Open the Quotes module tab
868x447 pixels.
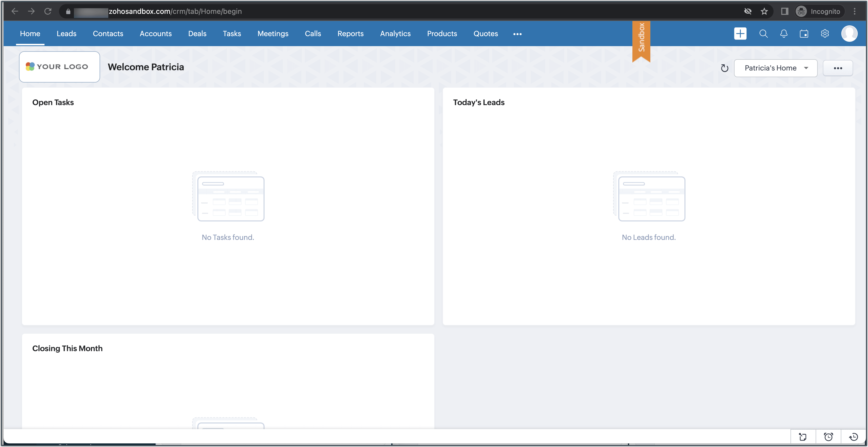pyautogui.click(x=485, y=34)
